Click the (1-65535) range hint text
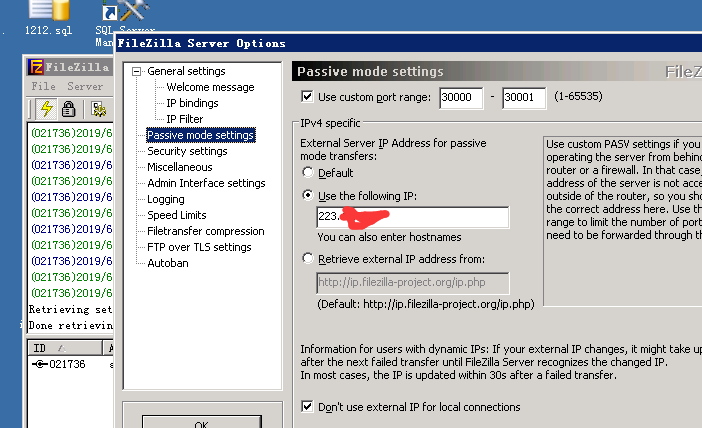This screenshot has width=702, height=428. 578,96
